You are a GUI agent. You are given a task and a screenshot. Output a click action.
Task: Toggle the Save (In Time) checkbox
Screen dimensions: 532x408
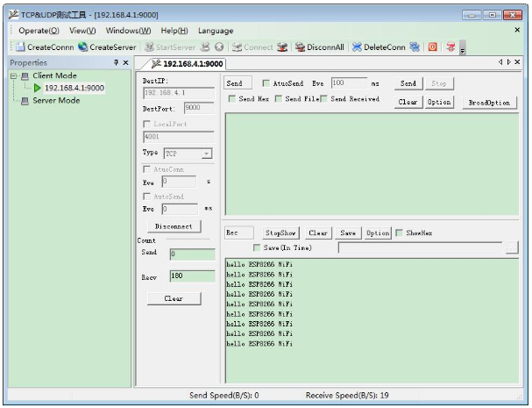[257, 247]
